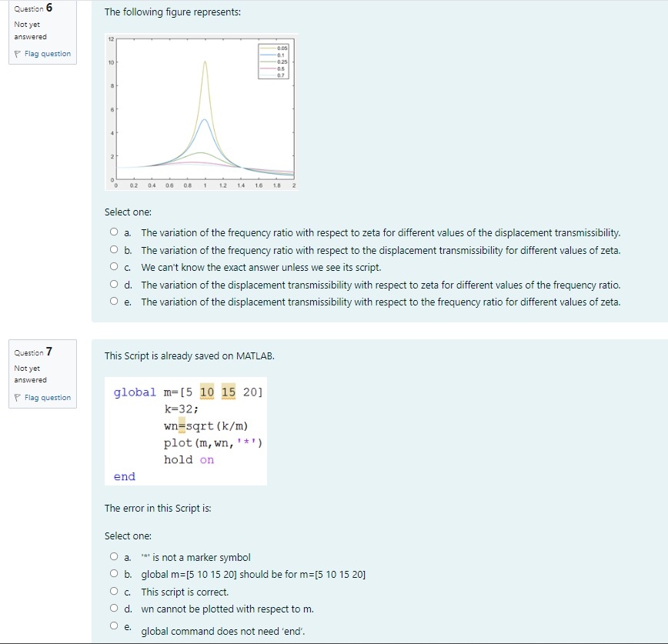Choose 'We can't know the exact answer' option
Screen dimensions: 668x644
pos(114,266)
